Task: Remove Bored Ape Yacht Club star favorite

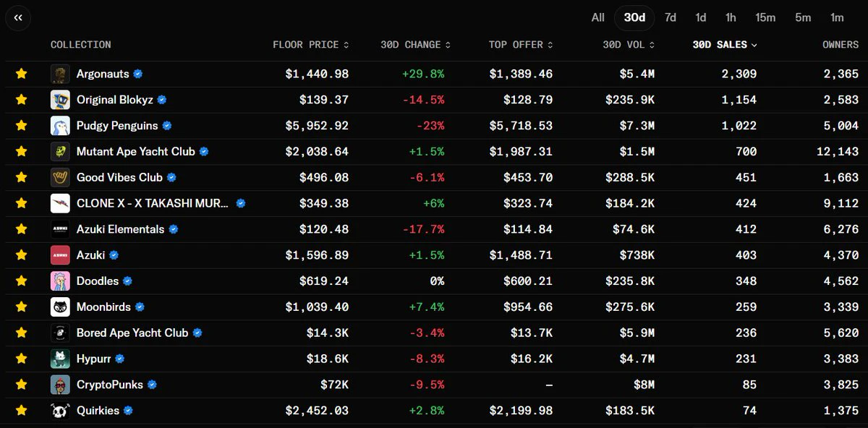Action: pyautogui.click(x=22, y=333)
